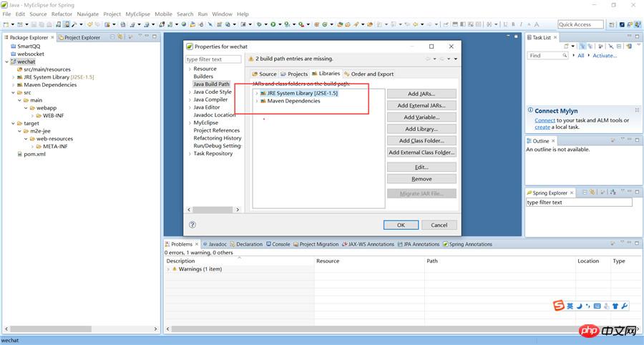Click the Connect link in Connect Mylyn
644x345 pixels.
point(545,120)
